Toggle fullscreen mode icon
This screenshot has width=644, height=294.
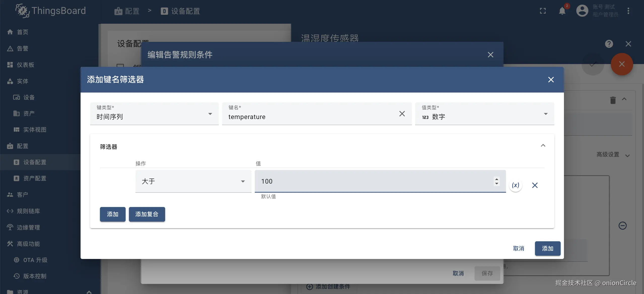[543, 11]
